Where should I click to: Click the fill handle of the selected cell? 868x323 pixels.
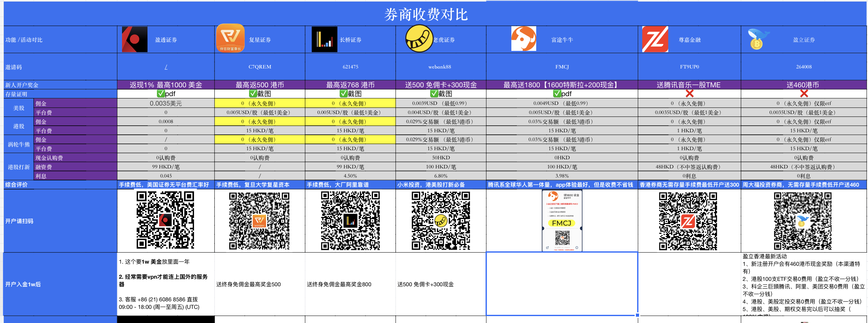(637, 315)
